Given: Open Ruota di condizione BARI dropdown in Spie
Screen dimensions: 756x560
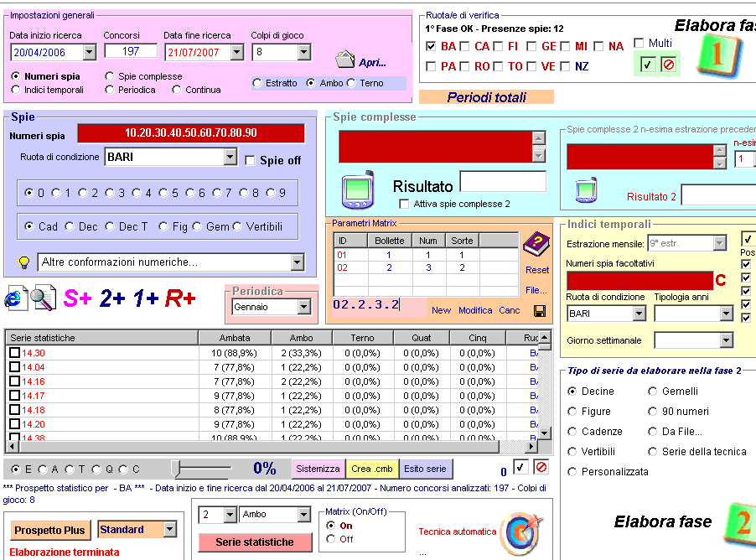Looking at the screenshot, I should tap(230, 157).
